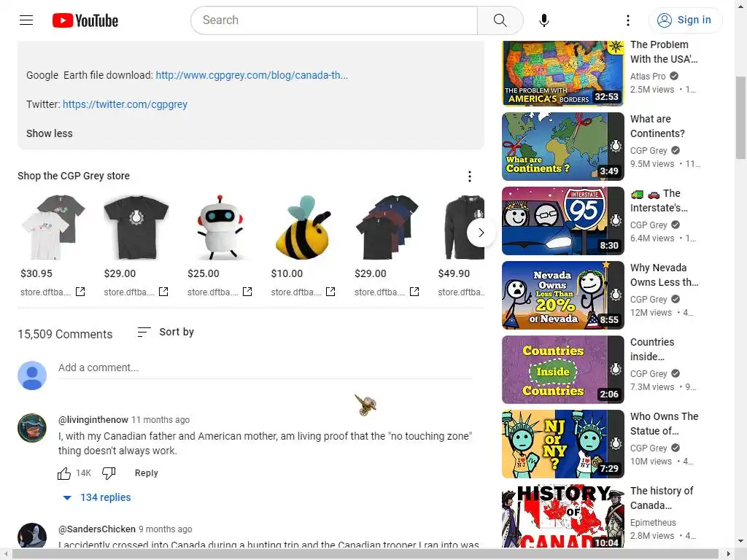
Task: Open @SandersChicken's avatar
Action: (x=32, y=536)
